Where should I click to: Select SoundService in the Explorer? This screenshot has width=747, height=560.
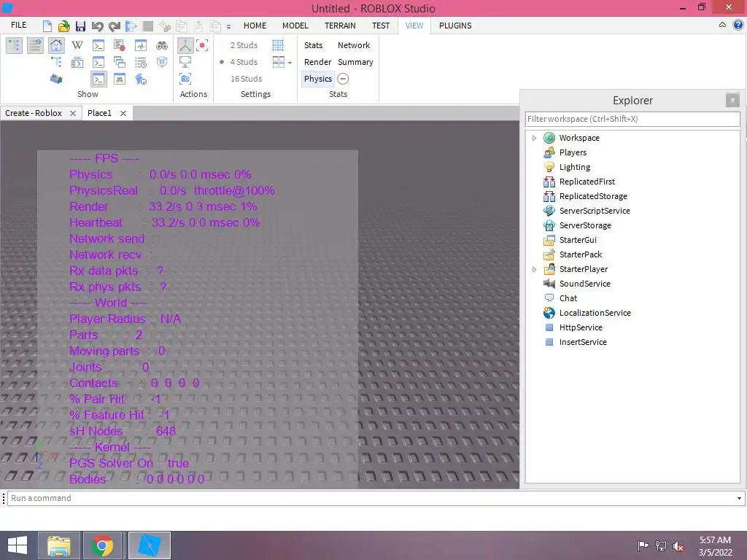584,284
